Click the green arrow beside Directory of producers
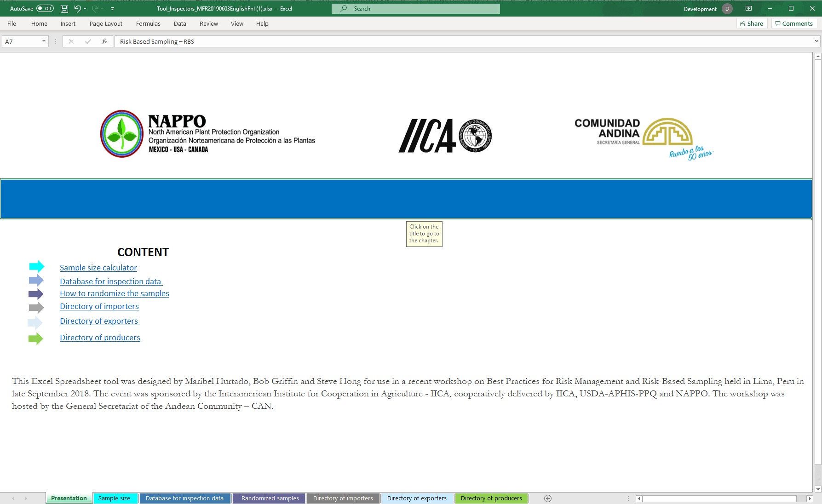The height and width of the screenshot is (504, 822). point(35,339)
